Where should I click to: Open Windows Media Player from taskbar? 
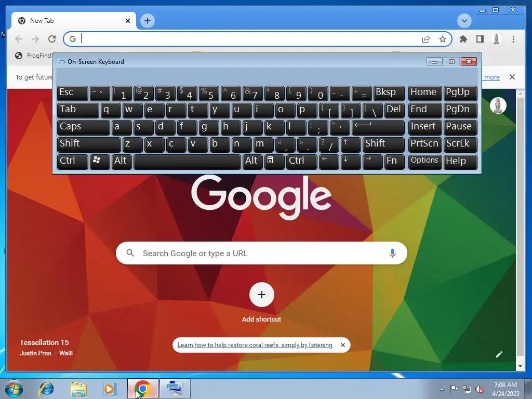click(110, 389)
